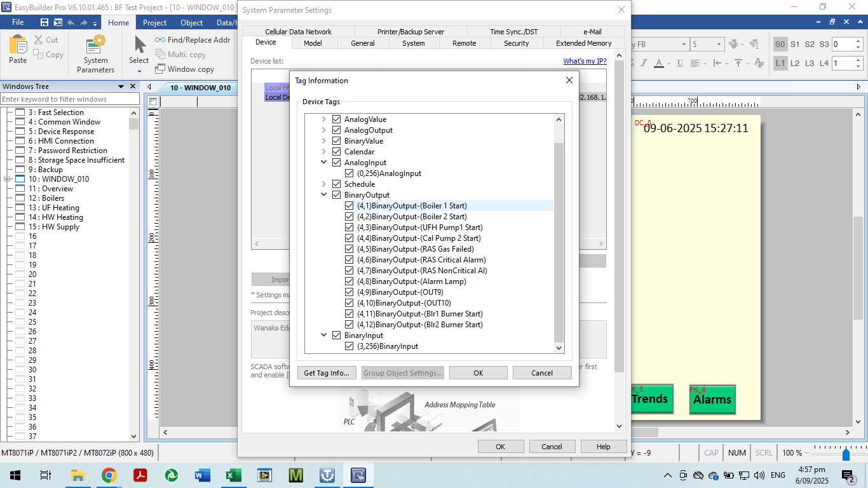868x488 pixels.
Task: Uncheck the Schedule tag checkbox
Action: click(x=337, y=184)
